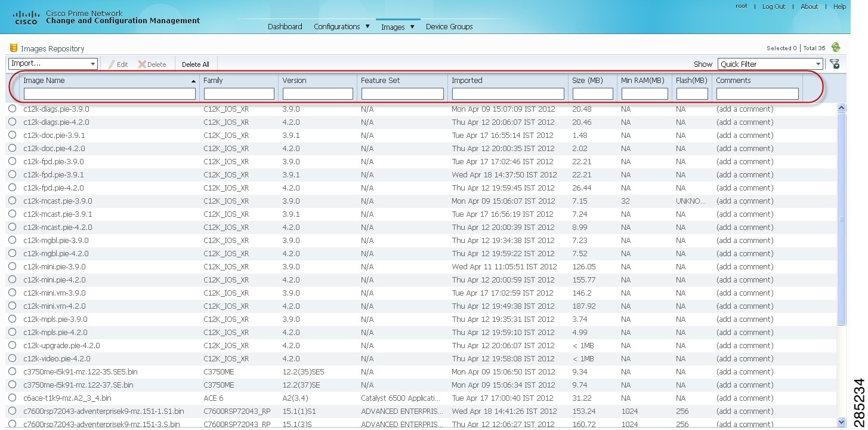Screen dimensions: 868x430
Task: Select the radio button for c12k-diags.pie-3.9.0
Action: (12, 109)
